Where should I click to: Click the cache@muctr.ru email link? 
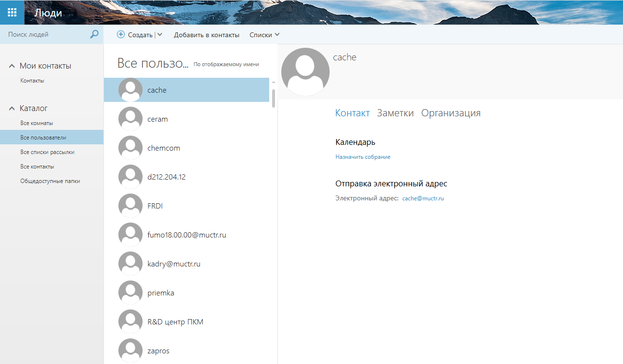(423, 198)
